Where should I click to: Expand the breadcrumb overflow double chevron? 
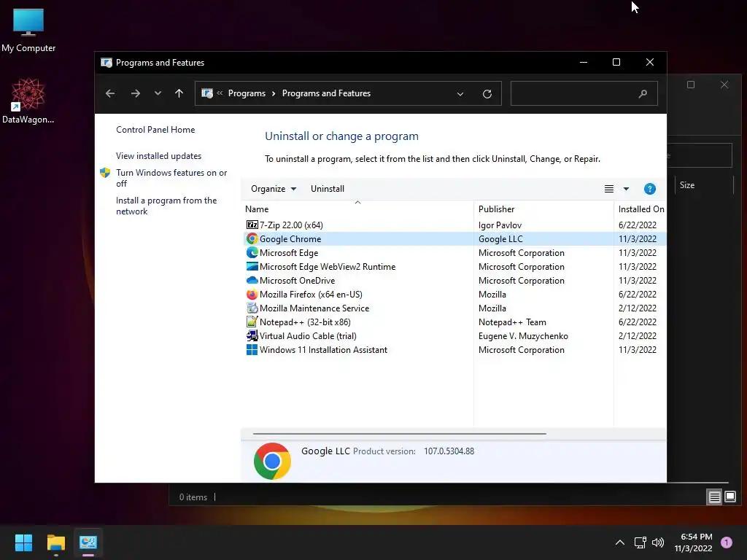tap(220, 93)
